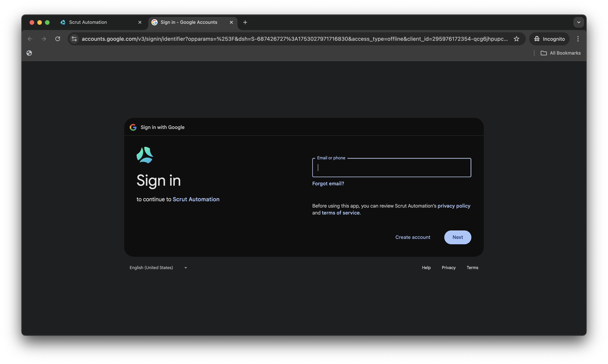Click the browser back arrow
608x364 pixels.
point(30,39)
